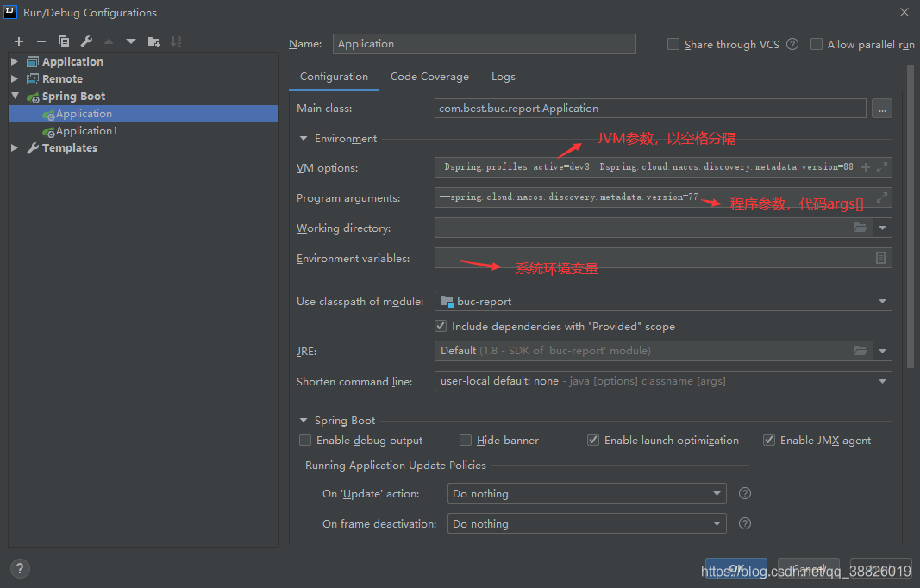Open Working directory dropdown arrow
The width and height of the screenshot is (920, 588).
pyautogui.click(x=882, y=228)
